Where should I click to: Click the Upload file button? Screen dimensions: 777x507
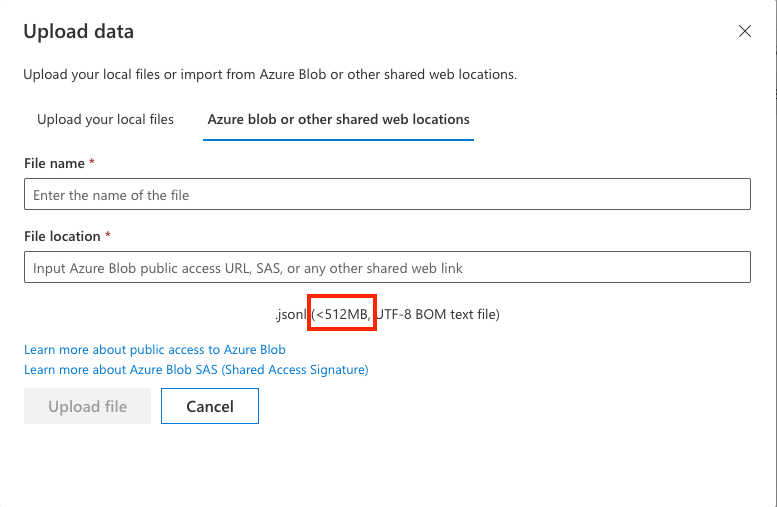pyautogui.click(x=87, y=406)
